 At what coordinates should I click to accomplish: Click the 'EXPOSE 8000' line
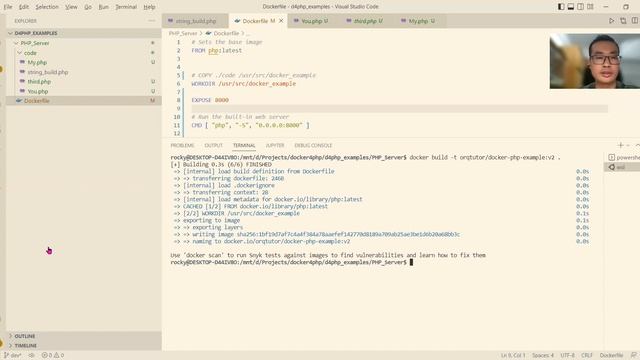click(x=210, y=100)
